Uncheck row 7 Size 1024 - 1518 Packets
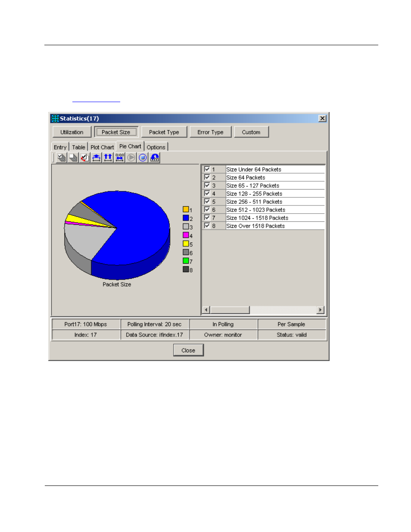Viewport: 411px width, 532px height. [x=207, y=218]
